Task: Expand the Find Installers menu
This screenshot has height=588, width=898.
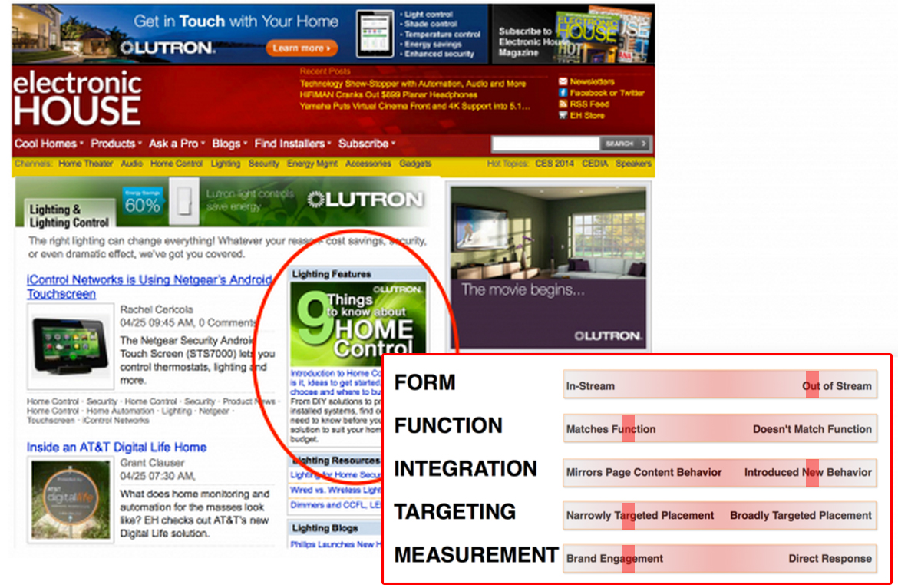Action: (x=292, y=144)
